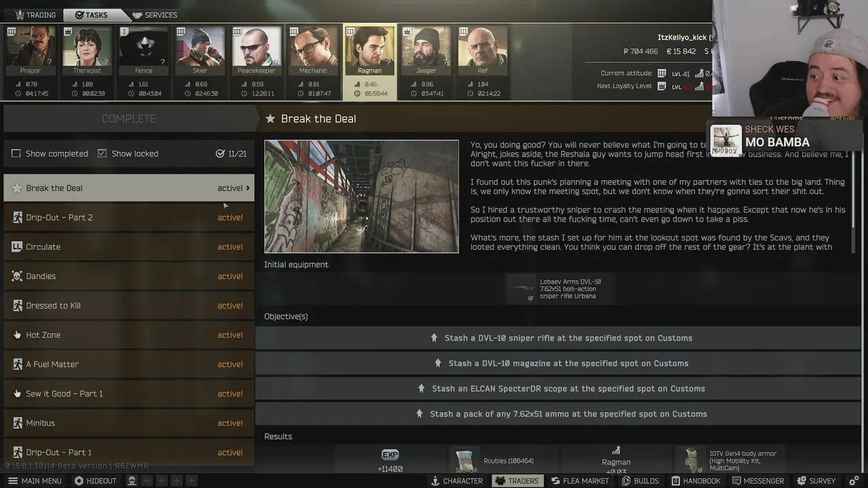This screenshot has width=868, height=488.
Task: Click the 11/21 task counter
Action: pos(231,154)
